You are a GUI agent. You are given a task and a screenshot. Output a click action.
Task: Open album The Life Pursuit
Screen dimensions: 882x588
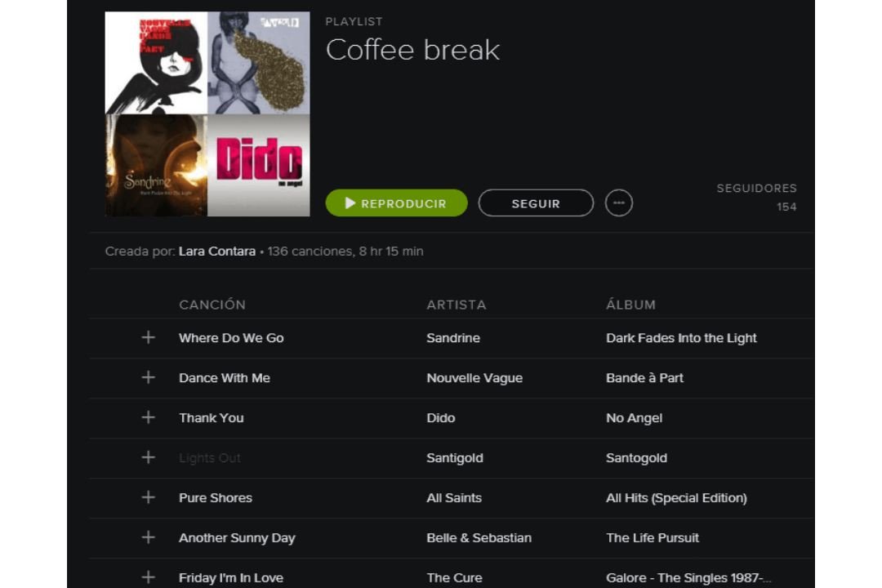pos(653,538)
